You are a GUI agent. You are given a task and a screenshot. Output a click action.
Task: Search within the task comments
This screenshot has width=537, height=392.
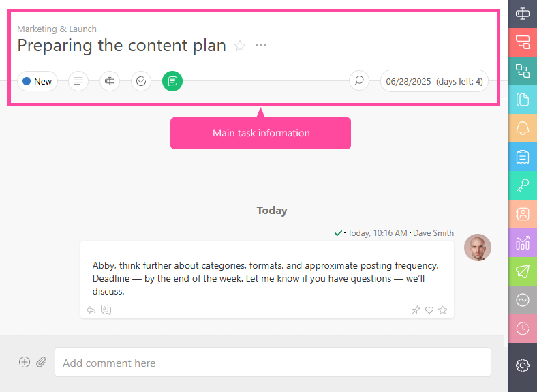(359, 81)
